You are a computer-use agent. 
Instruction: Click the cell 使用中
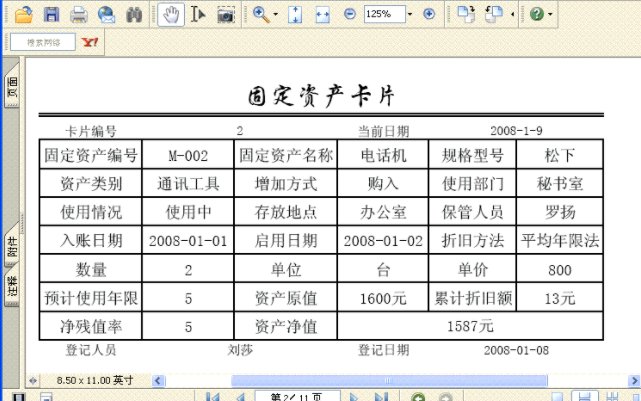coord(188,212)
